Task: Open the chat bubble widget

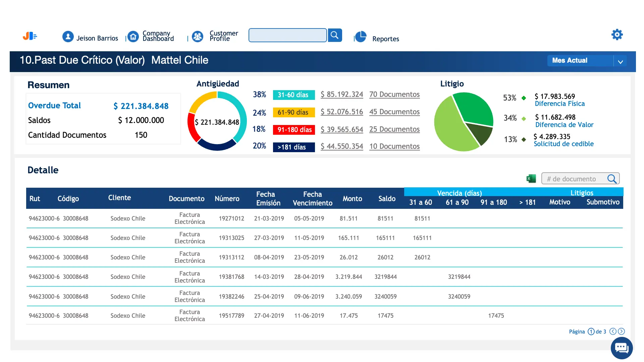Action: coord(622,348)
